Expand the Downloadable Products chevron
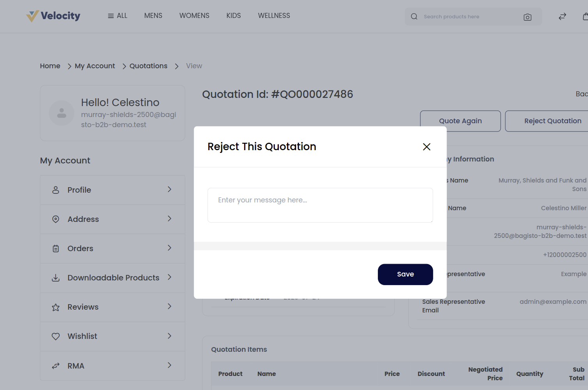 pyautogui.click(x=170, y=277)
